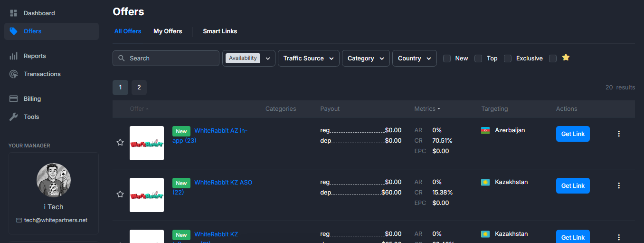
Task: Click the i Tech manager name
Action: point(54,207)
